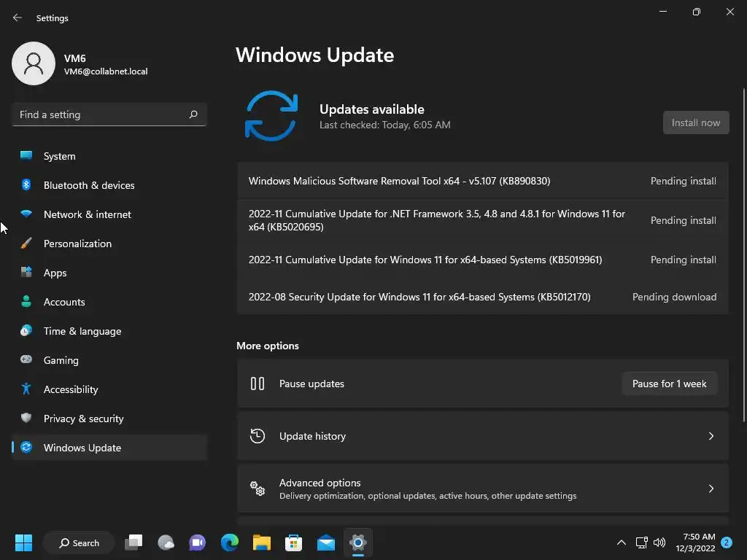Open the notification badge showing 2
This screenshot has width=747, height=560.
coord(727,542)
